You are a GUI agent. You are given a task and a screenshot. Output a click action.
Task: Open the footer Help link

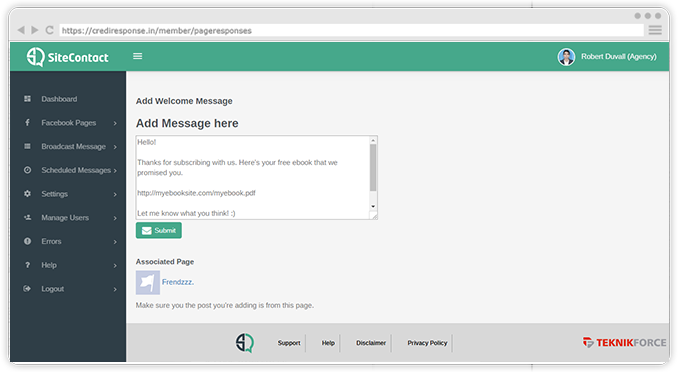tap(328, 343)
